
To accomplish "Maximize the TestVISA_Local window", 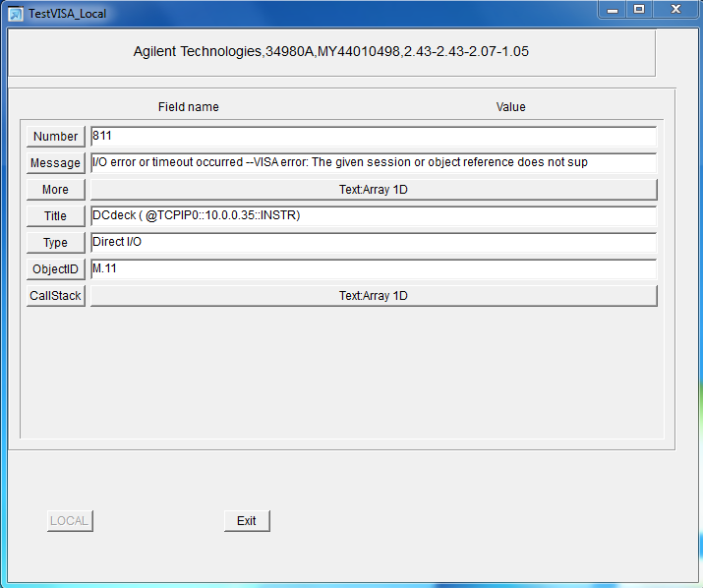I will [x=639, y=10].
